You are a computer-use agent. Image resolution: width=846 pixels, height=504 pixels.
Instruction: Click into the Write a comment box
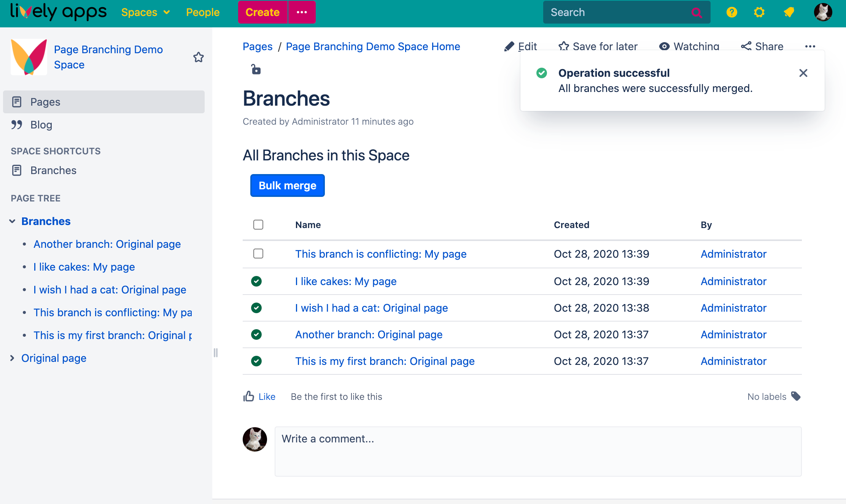[x=538, y=452]
